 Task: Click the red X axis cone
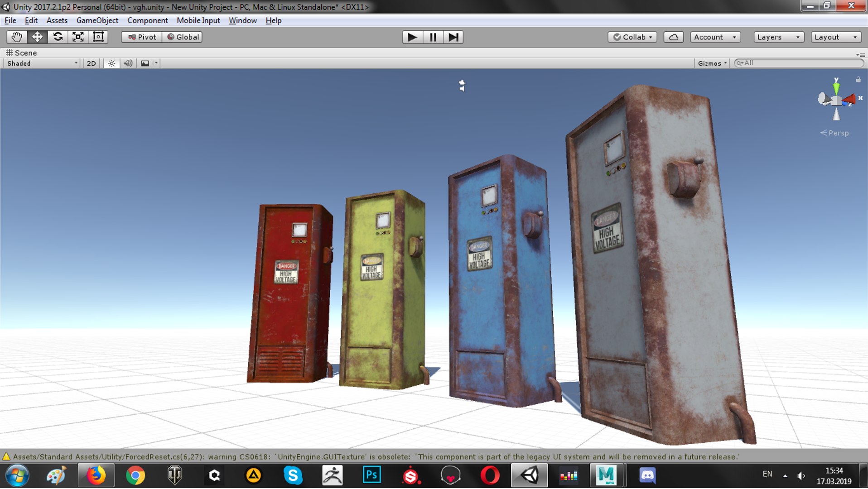pyautogui.click(x=850, y=99)
